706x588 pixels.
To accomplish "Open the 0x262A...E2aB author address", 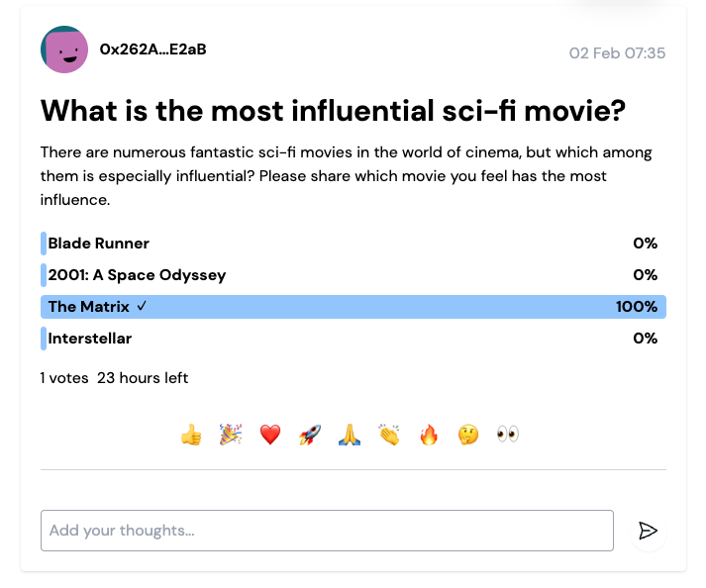I will pyautogui.click(x=153, y=49).
